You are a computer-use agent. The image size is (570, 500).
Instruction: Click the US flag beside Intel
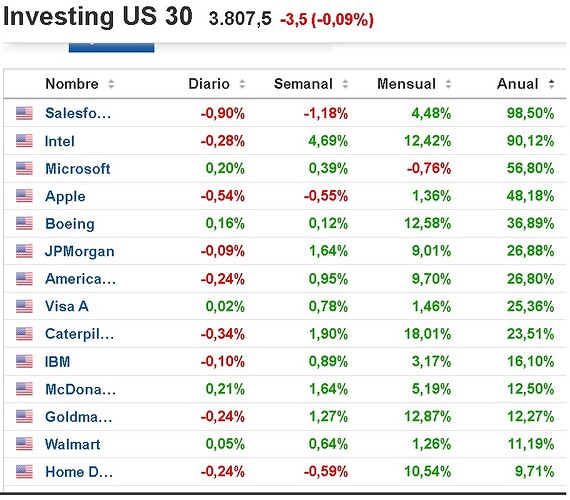click(24, 141)
